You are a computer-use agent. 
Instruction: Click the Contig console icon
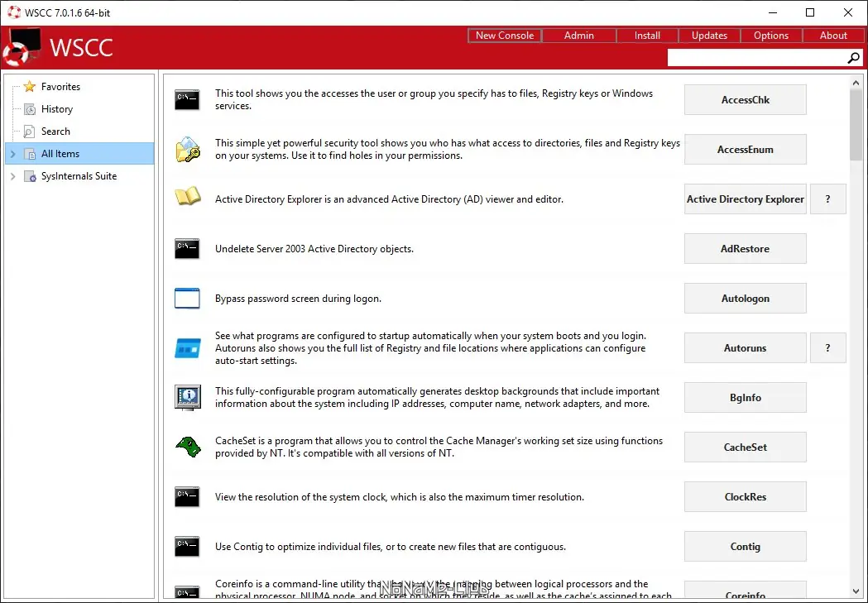pyautogui.click(x=187, y=547)
